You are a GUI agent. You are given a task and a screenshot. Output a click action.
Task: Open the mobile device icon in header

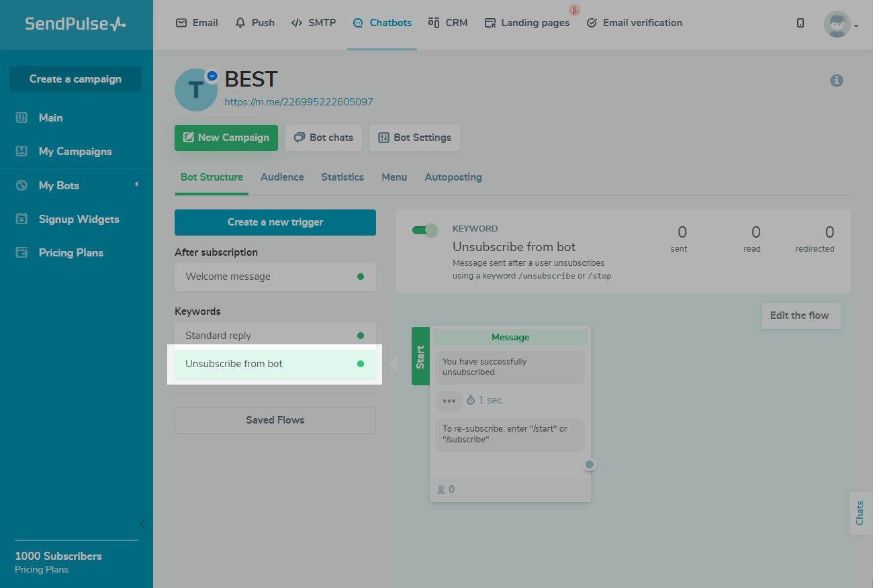800,23
